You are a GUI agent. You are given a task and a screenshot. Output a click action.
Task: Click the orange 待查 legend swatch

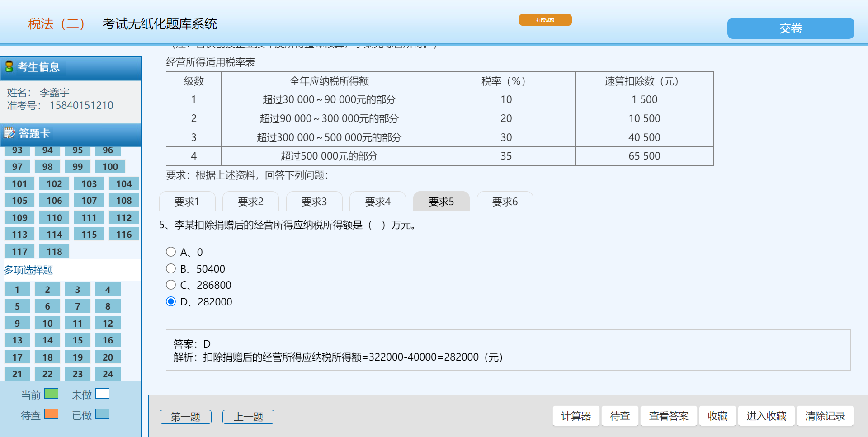51,414
